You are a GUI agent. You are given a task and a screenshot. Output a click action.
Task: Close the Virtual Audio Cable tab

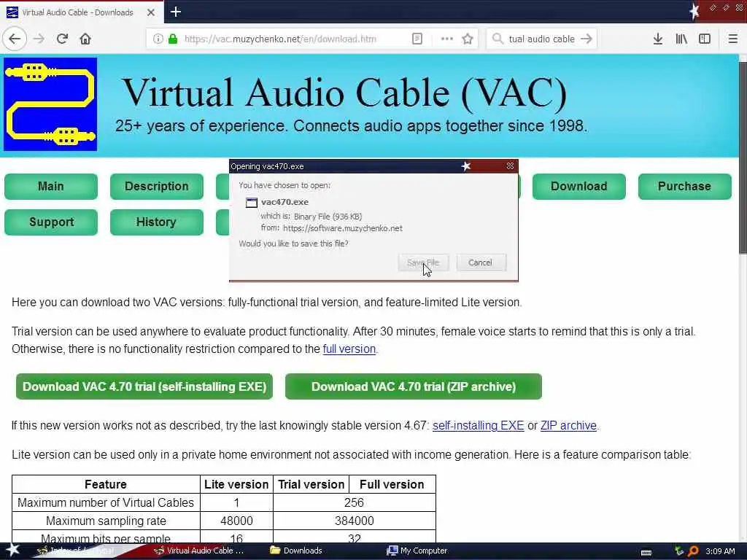(x=151, y=12)
